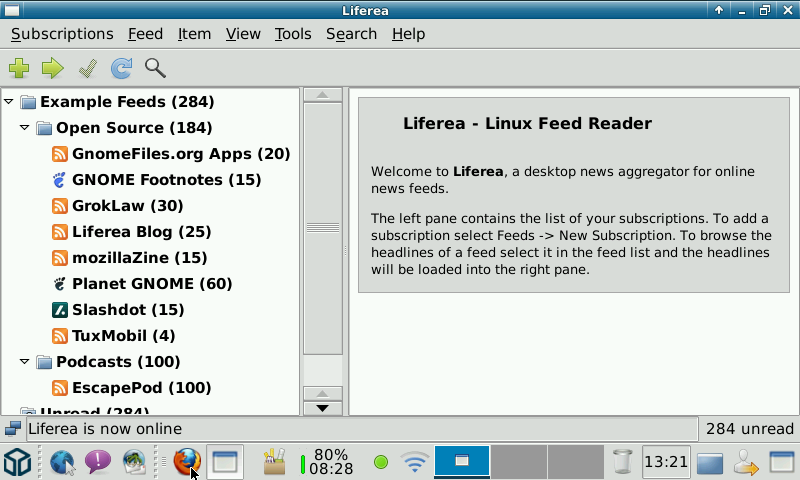Click the TuxMobil RSS icon
The image size is (800, 480).
pos(60,336)
